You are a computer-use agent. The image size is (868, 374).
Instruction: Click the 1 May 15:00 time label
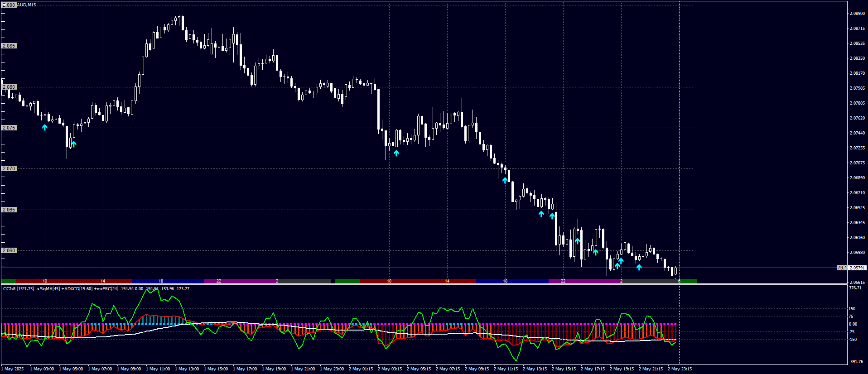point(216,369)
